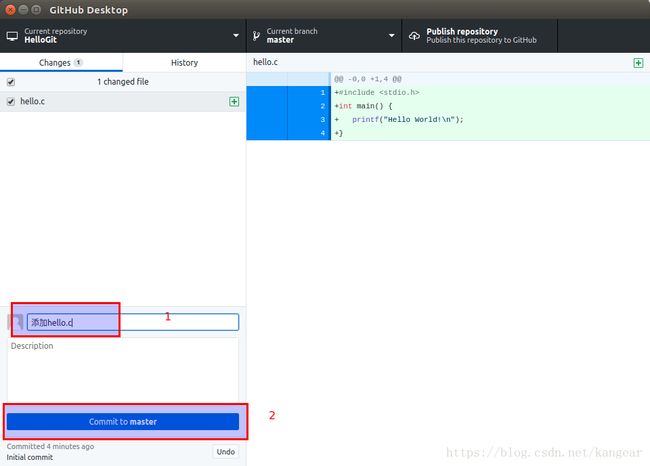Image resolution: width=650 pixels, height=466 pixels.
Task: Click diff line number 4 gutter
Action: tap(309, 133)
